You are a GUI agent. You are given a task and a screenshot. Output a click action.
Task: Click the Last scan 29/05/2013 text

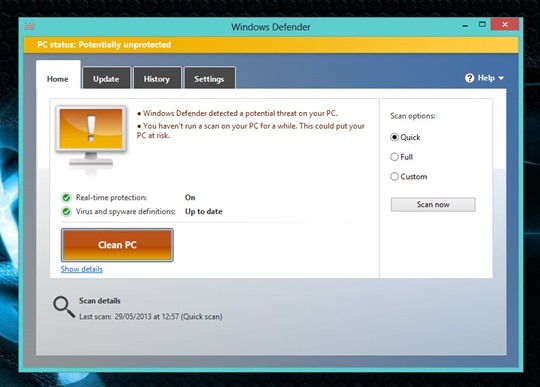[150, 316]
